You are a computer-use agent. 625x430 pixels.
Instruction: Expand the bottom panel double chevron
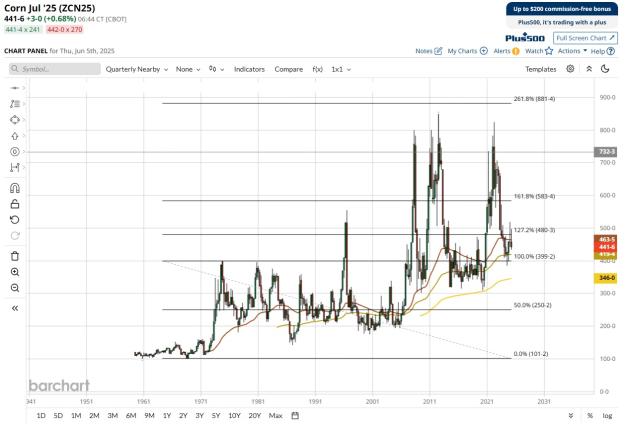(571, 416)
